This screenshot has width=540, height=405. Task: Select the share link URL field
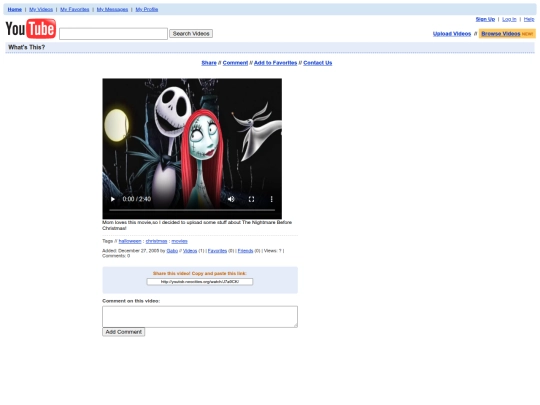pyautogui.click(x=200, y=282)
